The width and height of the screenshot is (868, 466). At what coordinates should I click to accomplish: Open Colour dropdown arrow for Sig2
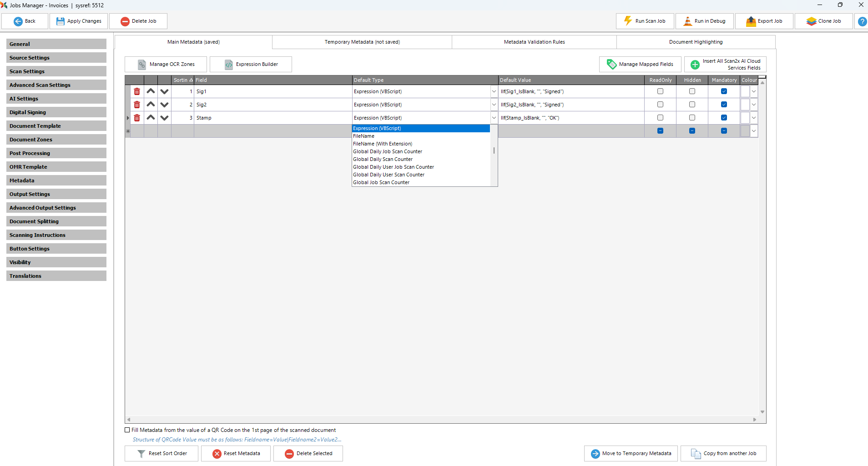(x=754, y=105)
